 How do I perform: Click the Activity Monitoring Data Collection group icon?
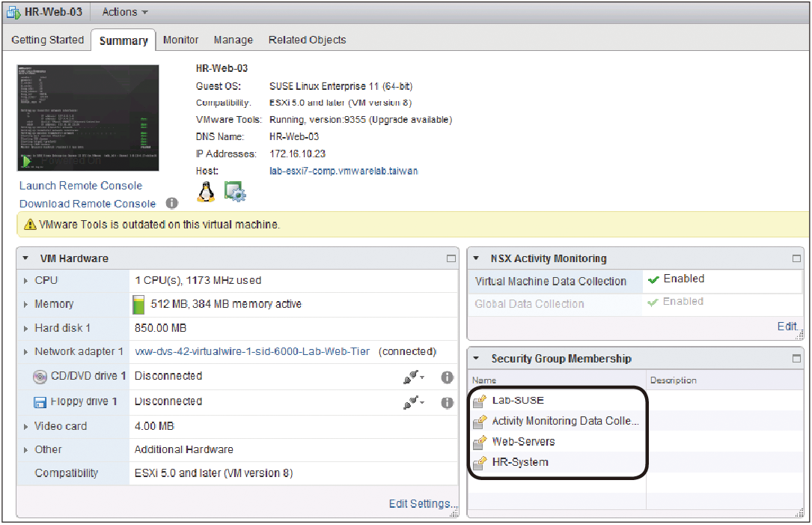click(x=480, y=422)
